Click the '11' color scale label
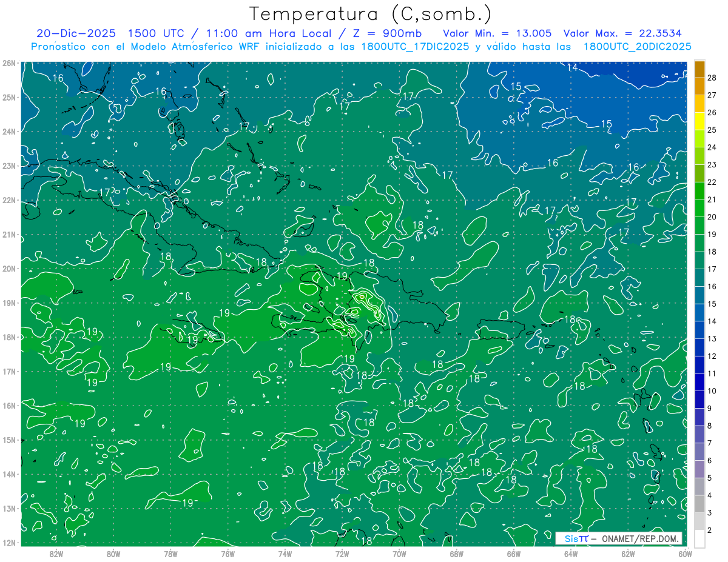This screenshot has width=728, height=562. (x=712, y=373)
